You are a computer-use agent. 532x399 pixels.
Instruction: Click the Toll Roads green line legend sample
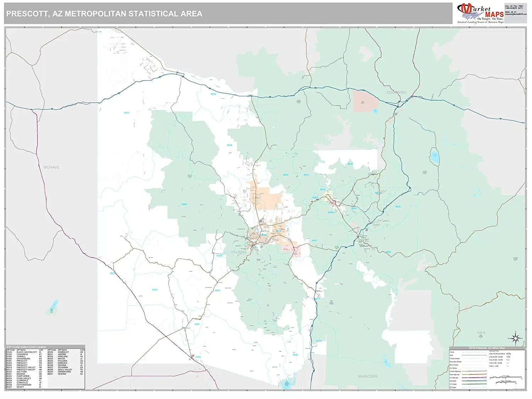(x=474, y=384)
